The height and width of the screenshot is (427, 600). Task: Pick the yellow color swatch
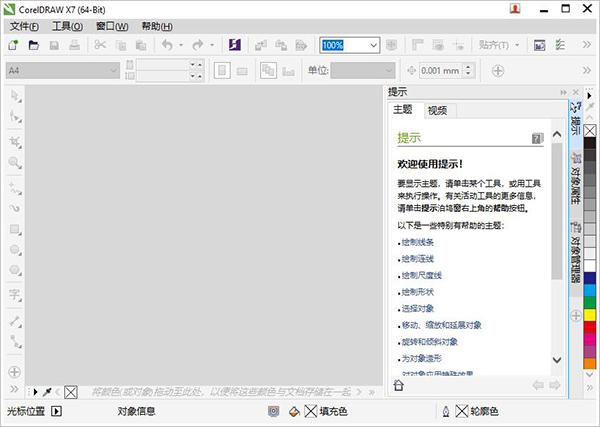590,315
